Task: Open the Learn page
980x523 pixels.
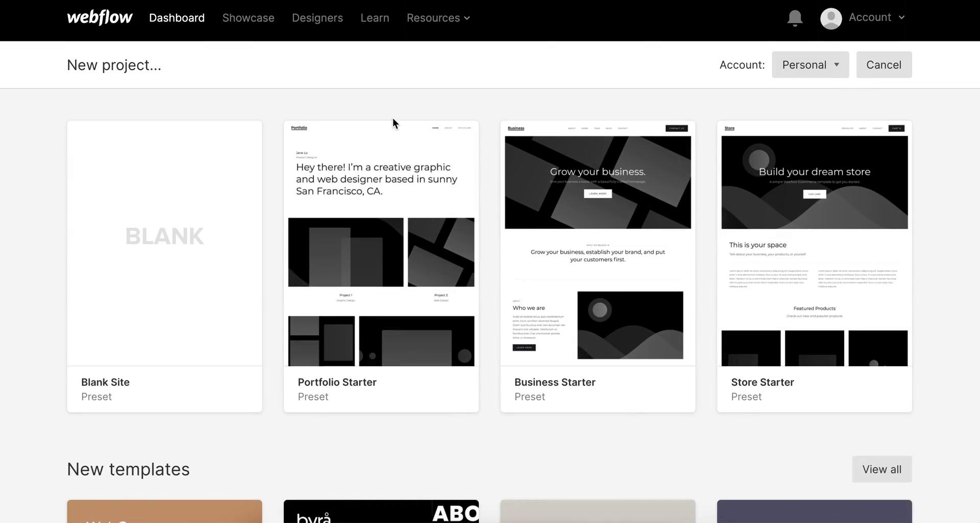Action: [x=375, y=18]
